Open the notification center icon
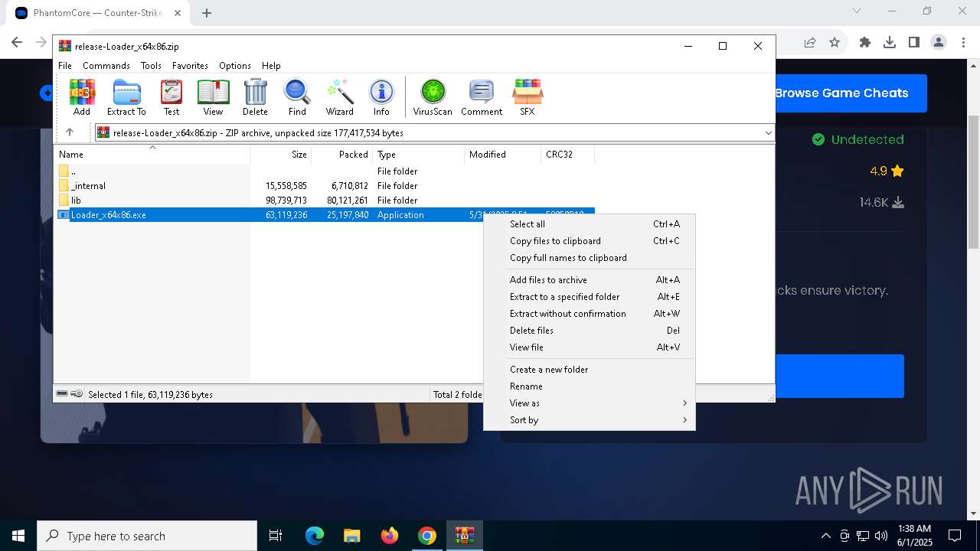Viewport: 980px width, 551px height. click(x=955, y=536)
